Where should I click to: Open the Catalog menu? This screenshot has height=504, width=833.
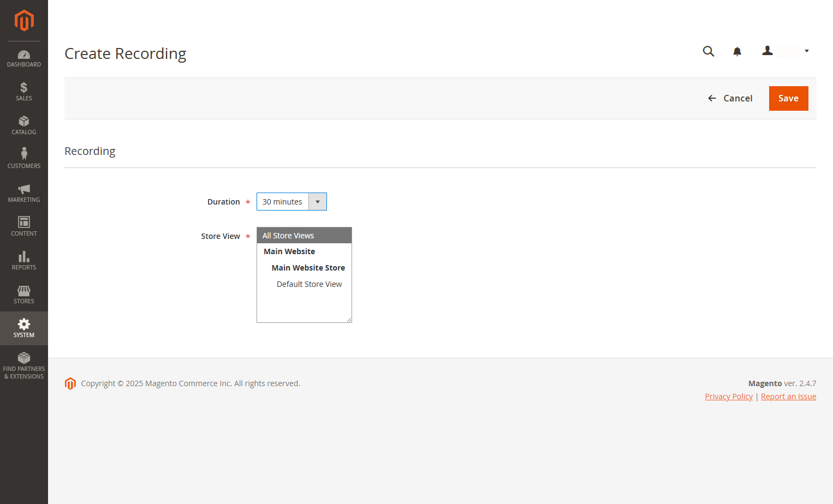pyautogui.click(x=24, y=125)
